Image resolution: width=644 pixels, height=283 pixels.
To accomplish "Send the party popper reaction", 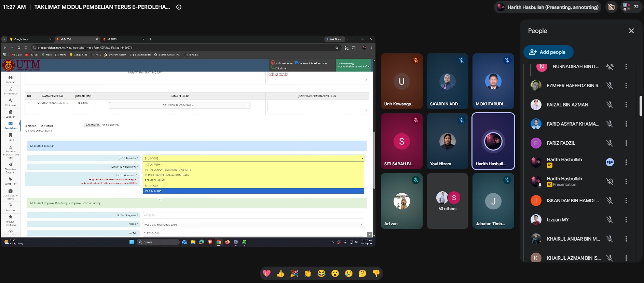I will click(x=294, y=273).
